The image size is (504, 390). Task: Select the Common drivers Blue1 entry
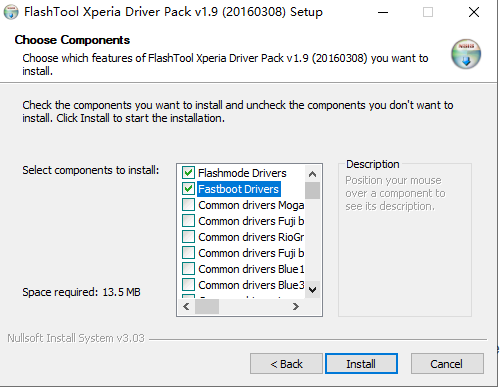tap(251, 269)
